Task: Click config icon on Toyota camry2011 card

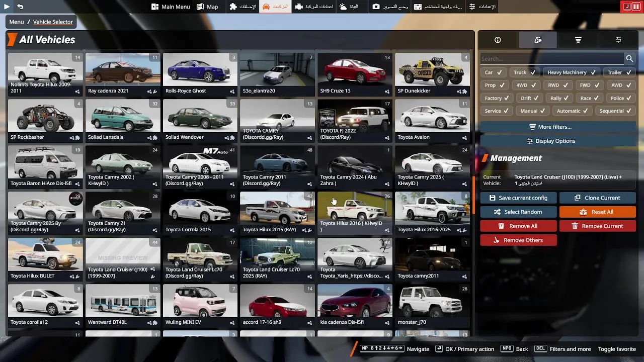Action: pos(464,277)
